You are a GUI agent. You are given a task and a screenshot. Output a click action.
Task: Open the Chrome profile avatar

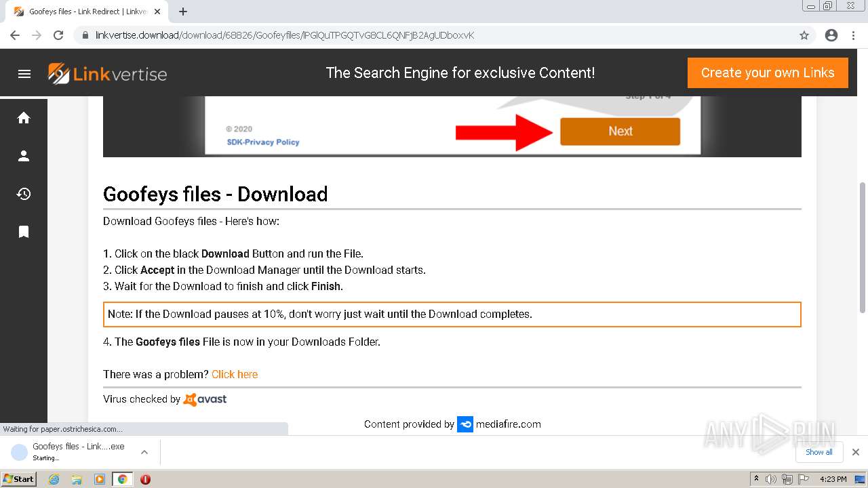831,35
